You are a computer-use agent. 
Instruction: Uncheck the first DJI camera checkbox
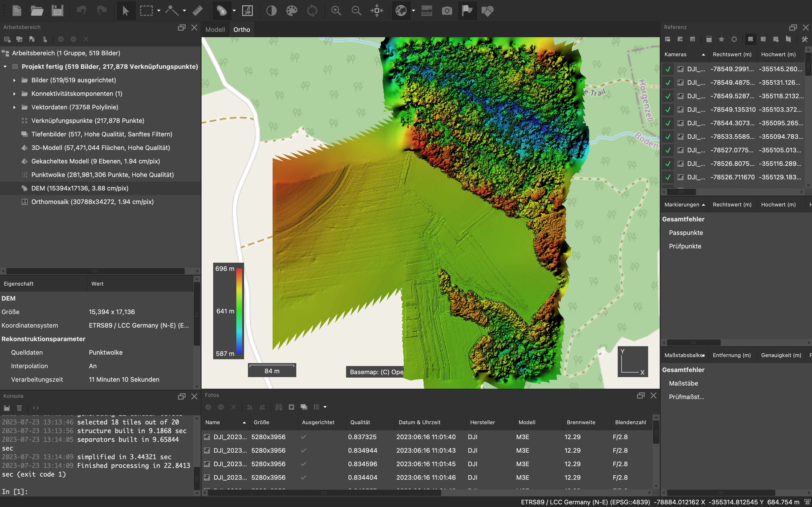coord(668,69)
